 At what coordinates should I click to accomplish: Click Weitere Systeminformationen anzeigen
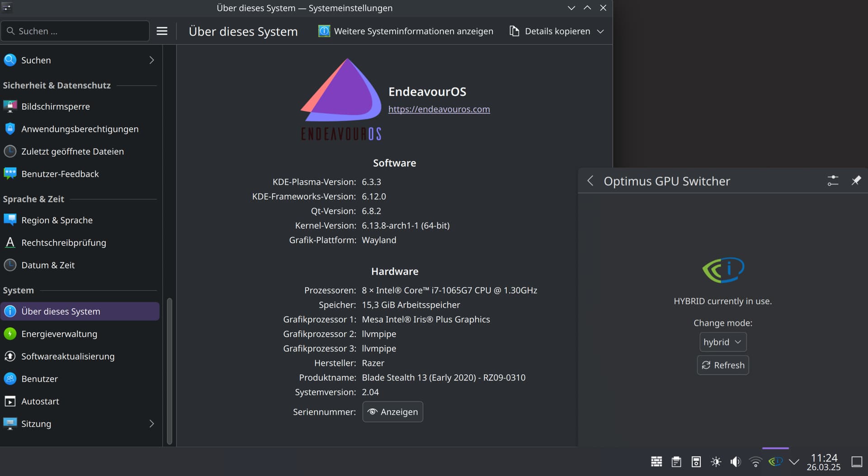point(406,31)
